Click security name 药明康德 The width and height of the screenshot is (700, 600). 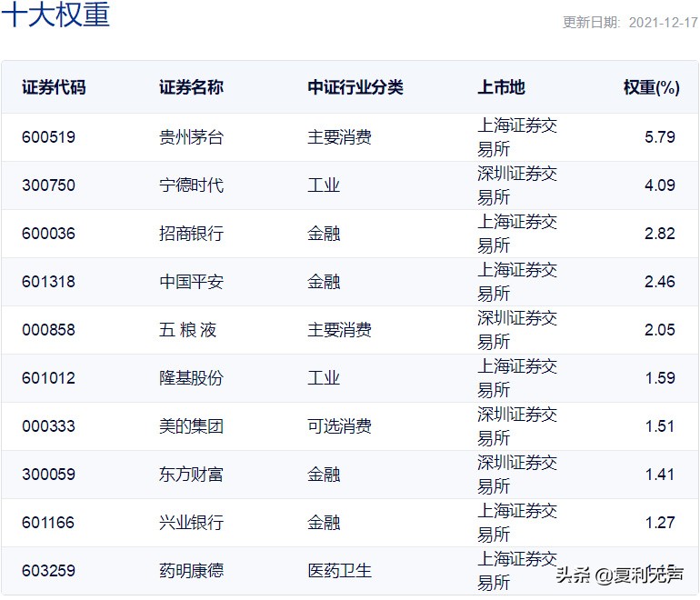coord(191,571)
